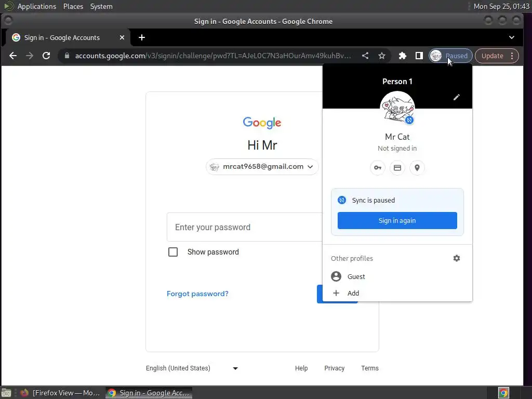The height and width of the screenshot is (399, 532).
Task: Click the Person 1 heading
Action: pyautogui.click(x=397, y=82)
